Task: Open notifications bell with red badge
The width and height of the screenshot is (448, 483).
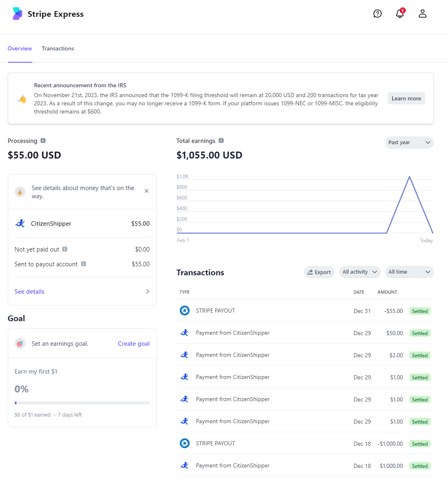Action: pos(400,13)
